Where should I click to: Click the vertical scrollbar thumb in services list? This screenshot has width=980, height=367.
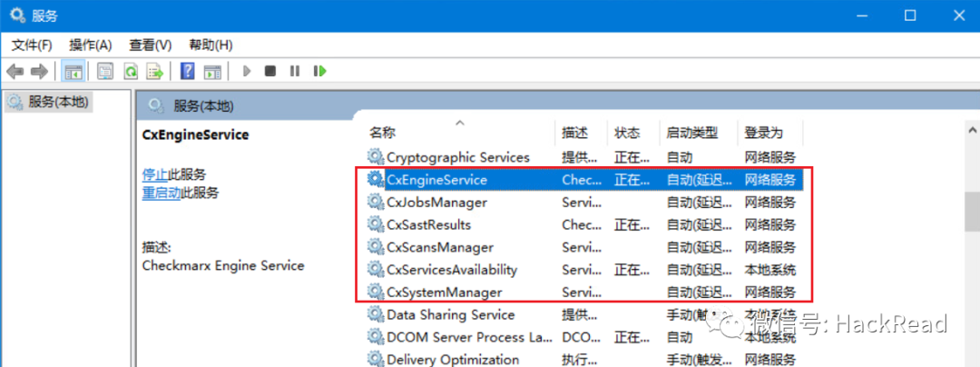coord(972,213)
